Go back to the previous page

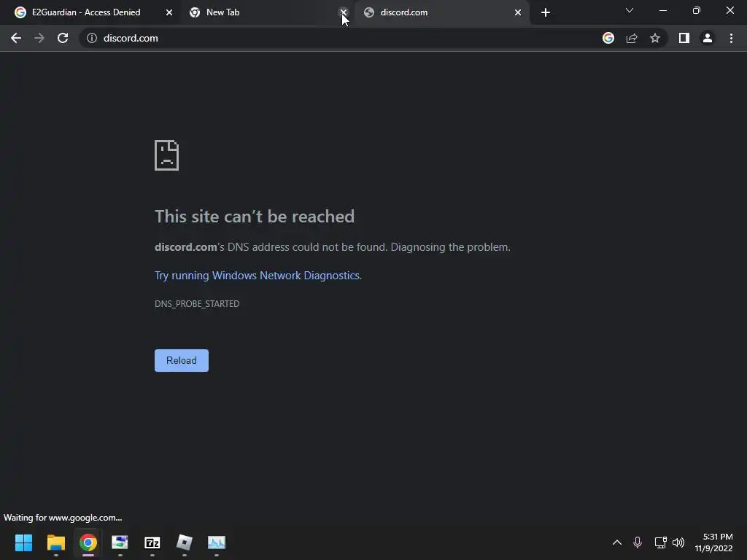(x=16, y=38)
